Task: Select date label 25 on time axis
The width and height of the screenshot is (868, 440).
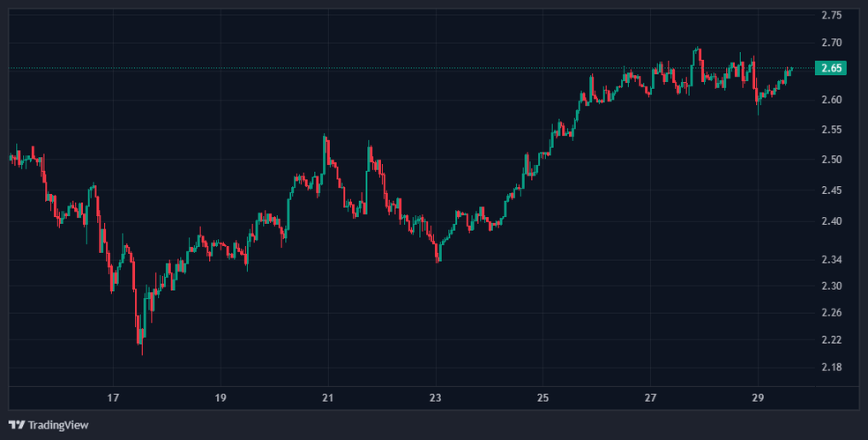Action: (x=543, y=398)
